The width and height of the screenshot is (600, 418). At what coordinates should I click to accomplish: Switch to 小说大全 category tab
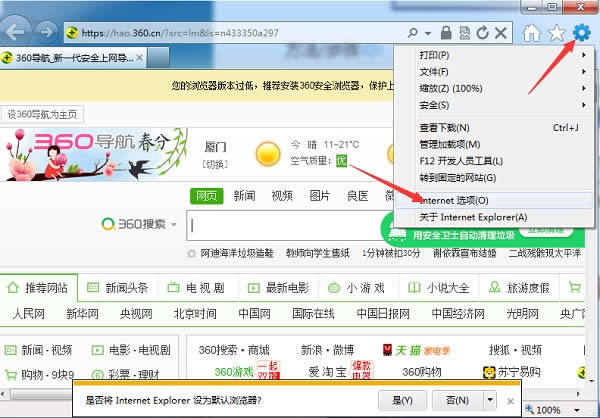tap(439, 287)
